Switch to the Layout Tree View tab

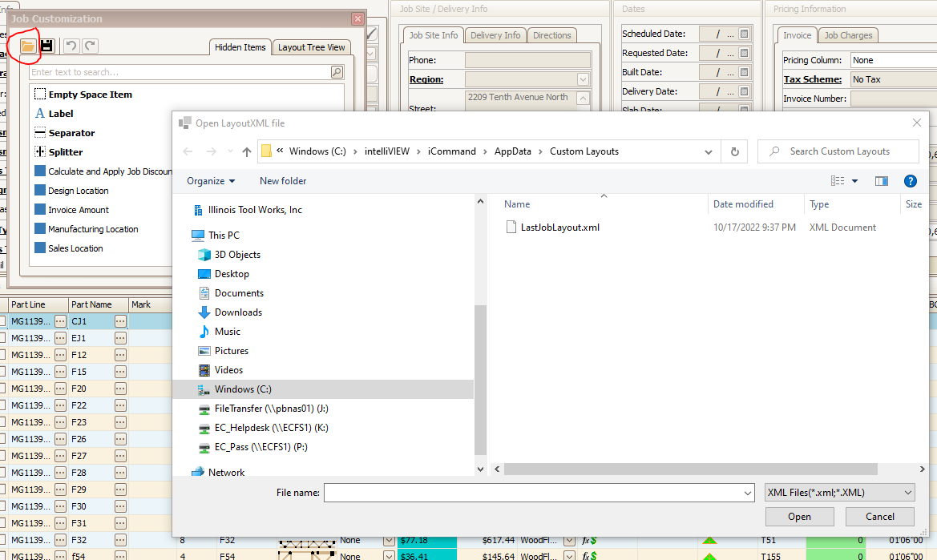[x=311, y=47]
